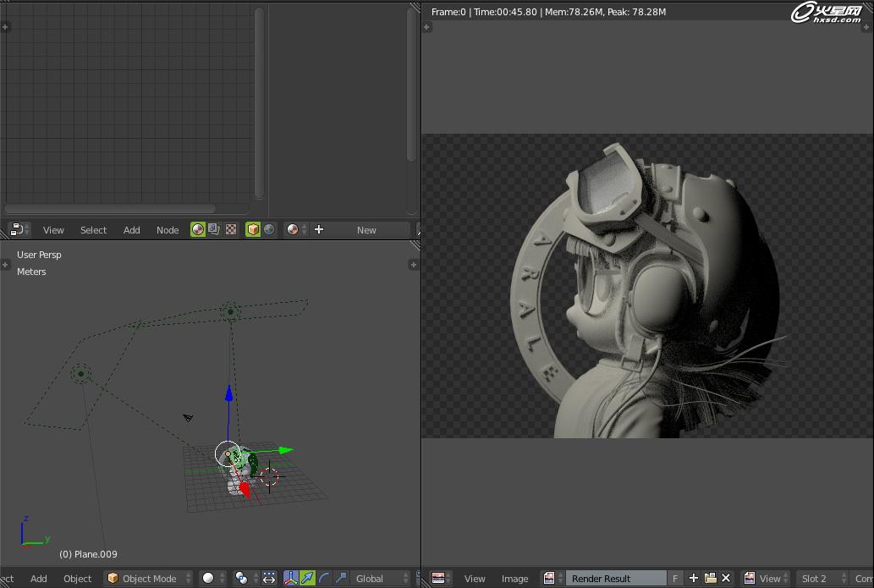Click the node editor vertical scrollbar
This screenshot has width=874, height=588.
259,103
